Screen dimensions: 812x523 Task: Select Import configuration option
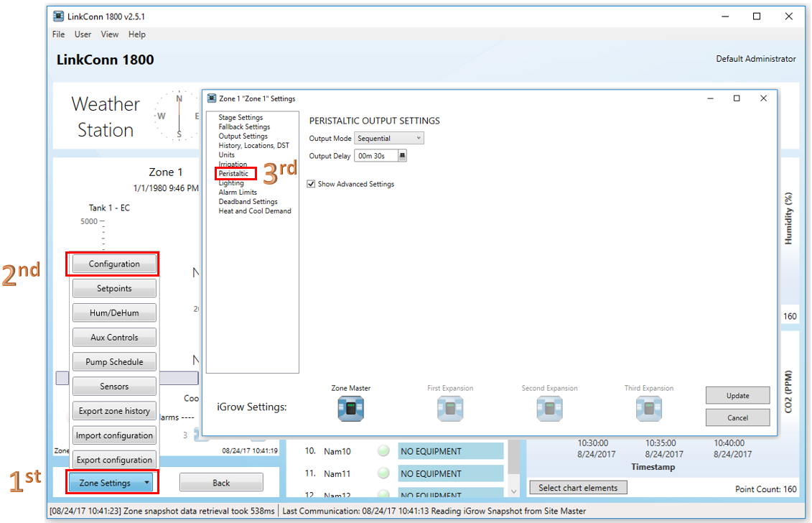coord(114,435)
